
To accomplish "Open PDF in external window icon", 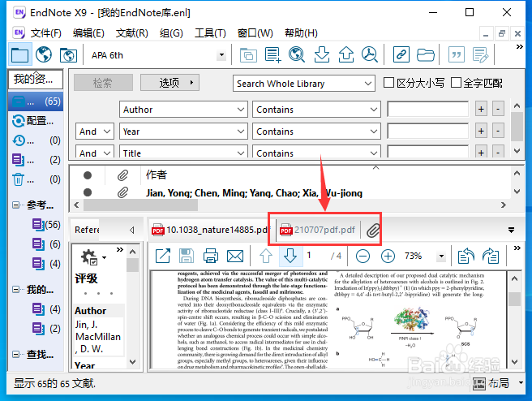I will pos(162,256).
